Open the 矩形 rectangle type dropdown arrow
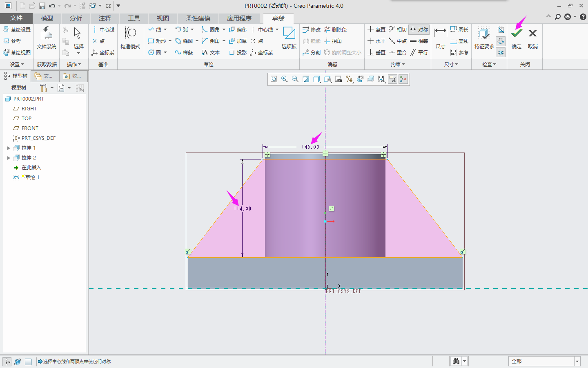Viewport: 588px width, 368px height. [x=170, y=41]
